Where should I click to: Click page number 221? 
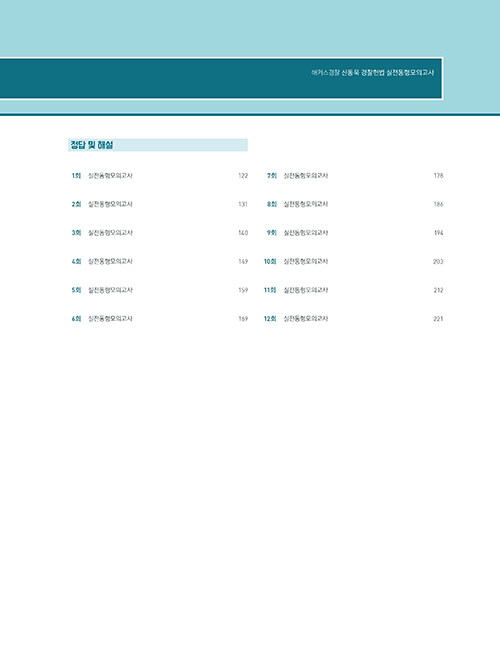click(x=438, y=319)
